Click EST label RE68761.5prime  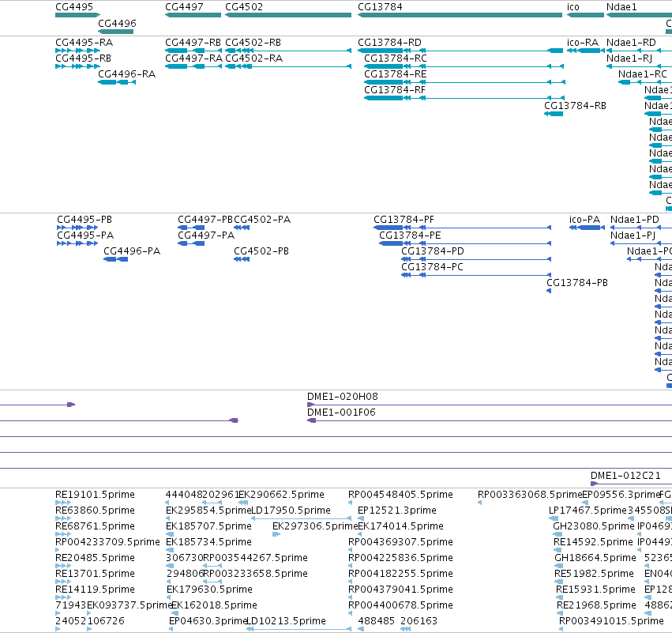(x=95, y=526)
